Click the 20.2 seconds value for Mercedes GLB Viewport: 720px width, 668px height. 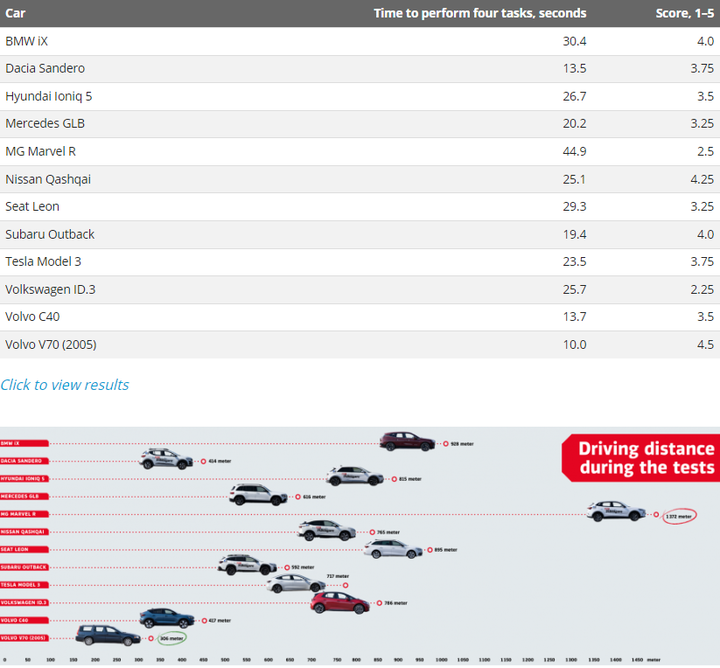click(x=574, y=123)
